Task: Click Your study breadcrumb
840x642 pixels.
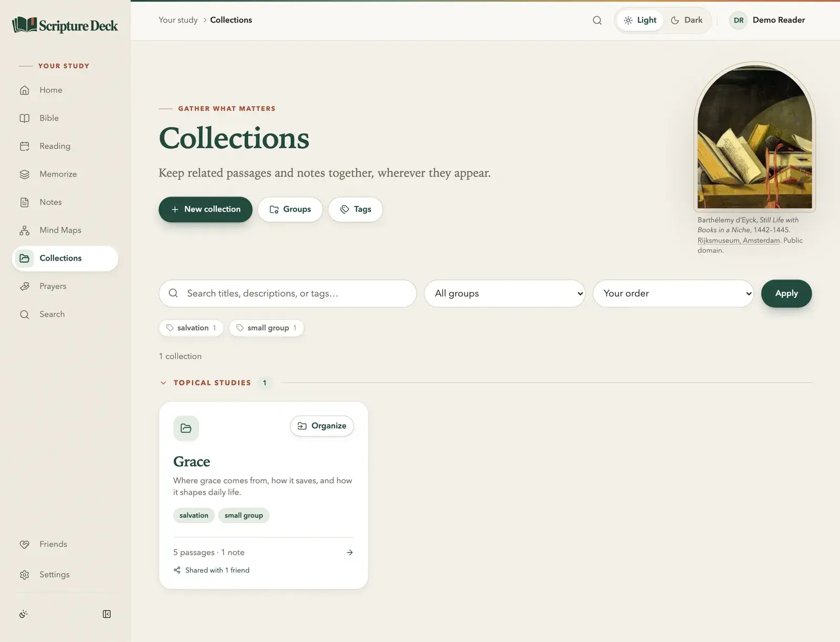Action: 178,20
